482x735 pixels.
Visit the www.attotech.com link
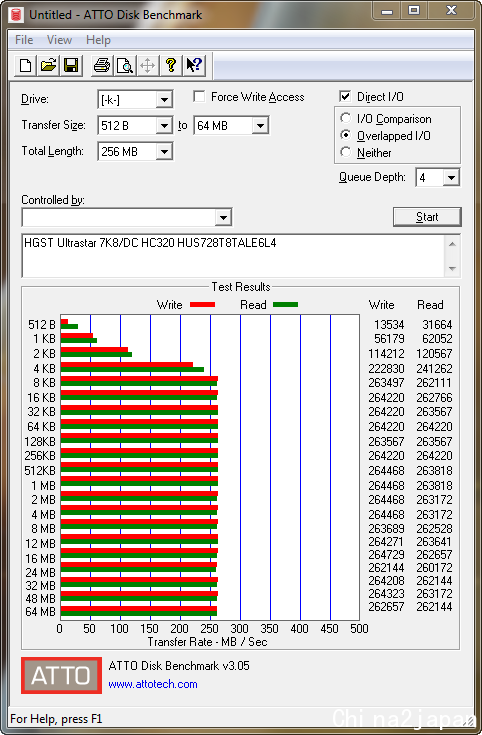click(153, 684)
